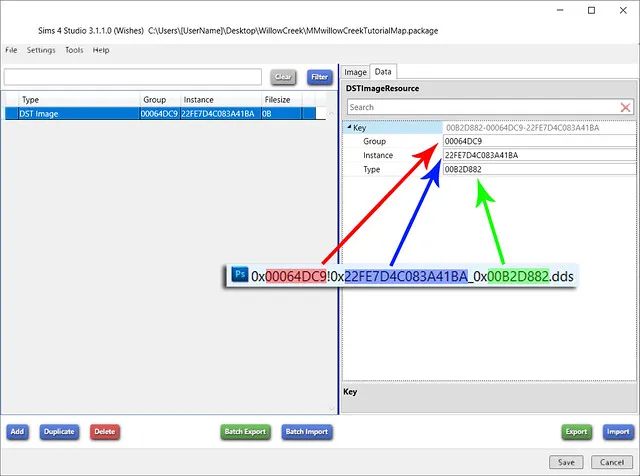The height and width of the screenshot is (476, 640).
Task: Sort resources by Filesize column header
Action: click(x=281, y=100)
